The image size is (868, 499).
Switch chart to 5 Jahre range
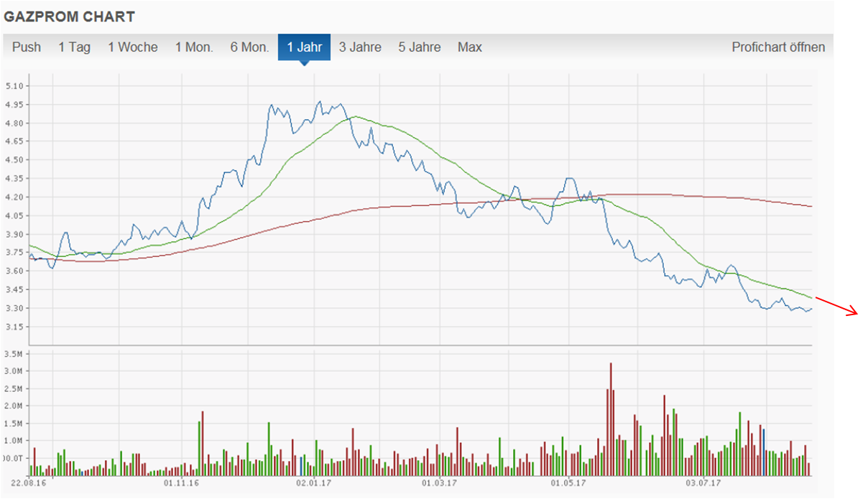tap(420, 47)
